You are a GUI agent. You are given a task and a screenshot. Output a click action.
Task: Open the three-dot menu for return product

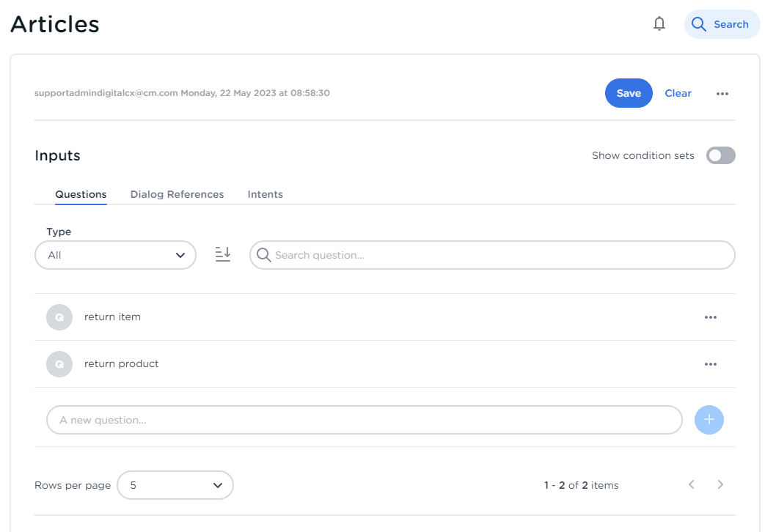pos(710,364)
